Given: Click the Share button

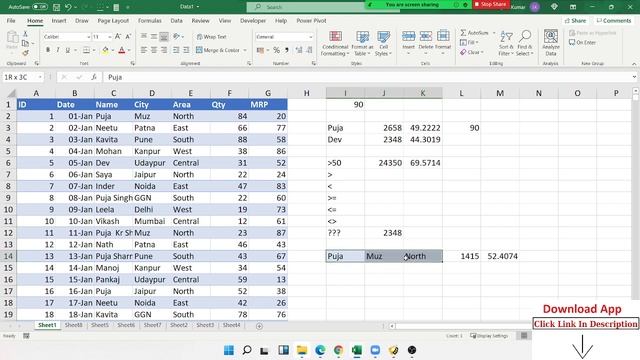Looking at the screenshot, I should coord(575,20).
